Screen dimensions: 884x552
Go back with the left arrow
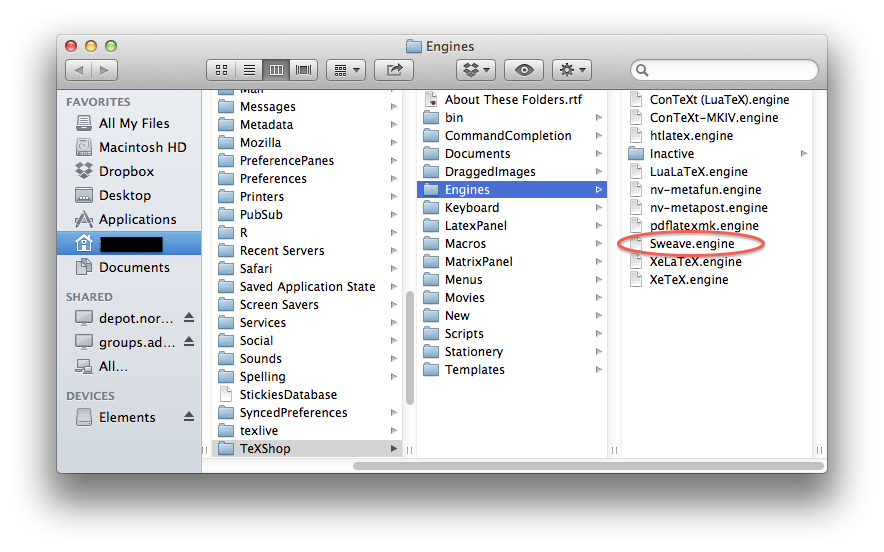pyautogui.click(x=79, y=70)
